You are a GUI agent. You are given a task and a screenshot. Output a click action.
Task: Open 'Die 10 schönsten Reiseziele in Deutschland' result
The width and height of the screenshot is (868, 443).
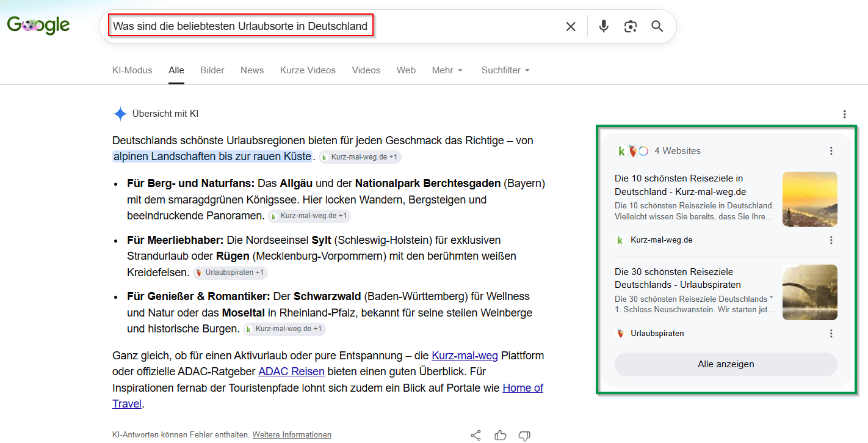point(681,185)
